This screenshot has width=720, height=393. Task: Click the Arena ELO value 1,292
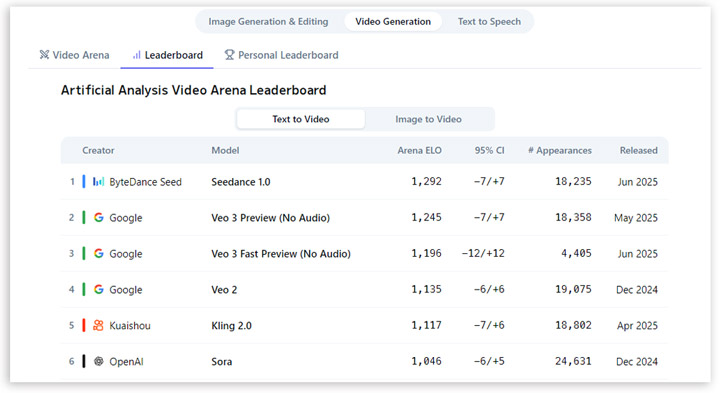click(426, 181)
